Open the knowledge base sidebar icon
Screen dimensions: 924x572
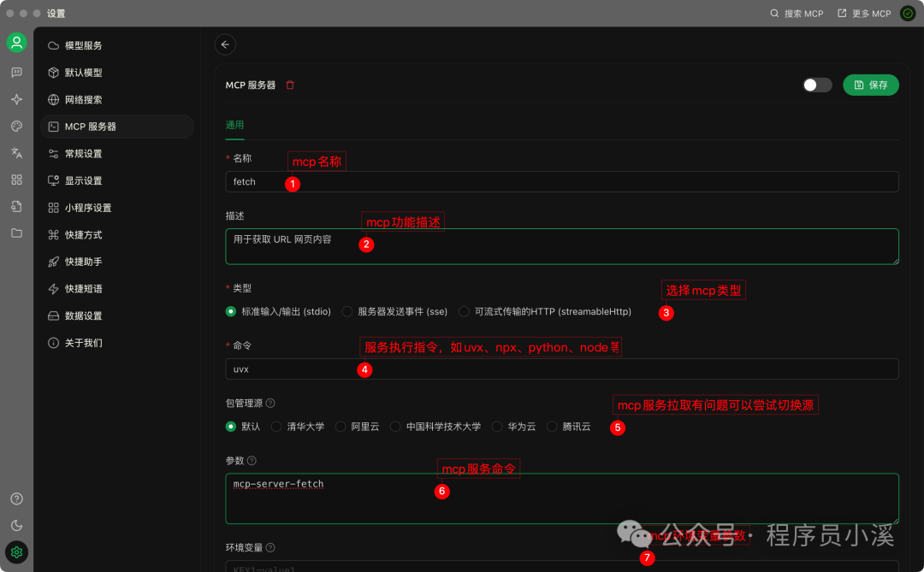(x=16, y=206)
